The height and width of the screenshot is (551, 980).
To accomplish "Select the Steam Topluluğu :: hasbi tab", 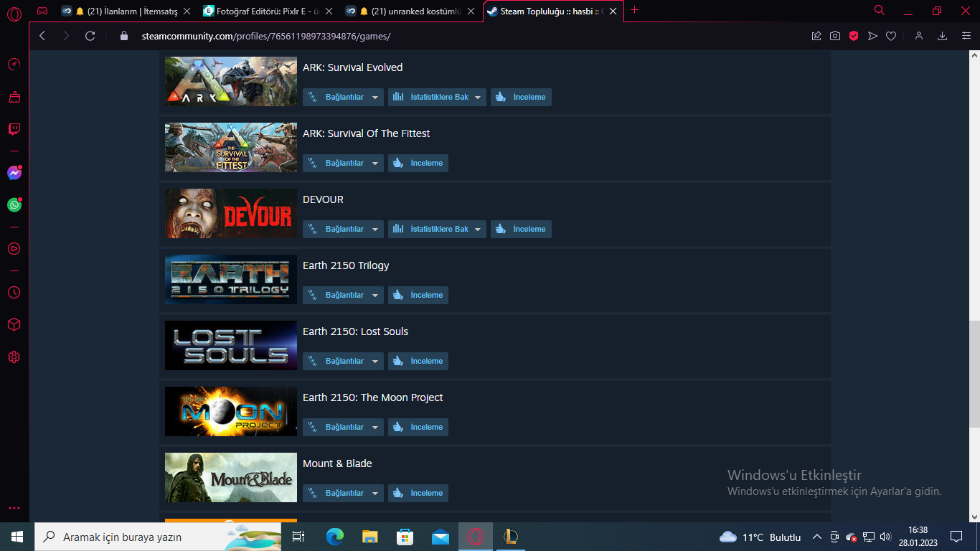I will (x=552, y=11).
